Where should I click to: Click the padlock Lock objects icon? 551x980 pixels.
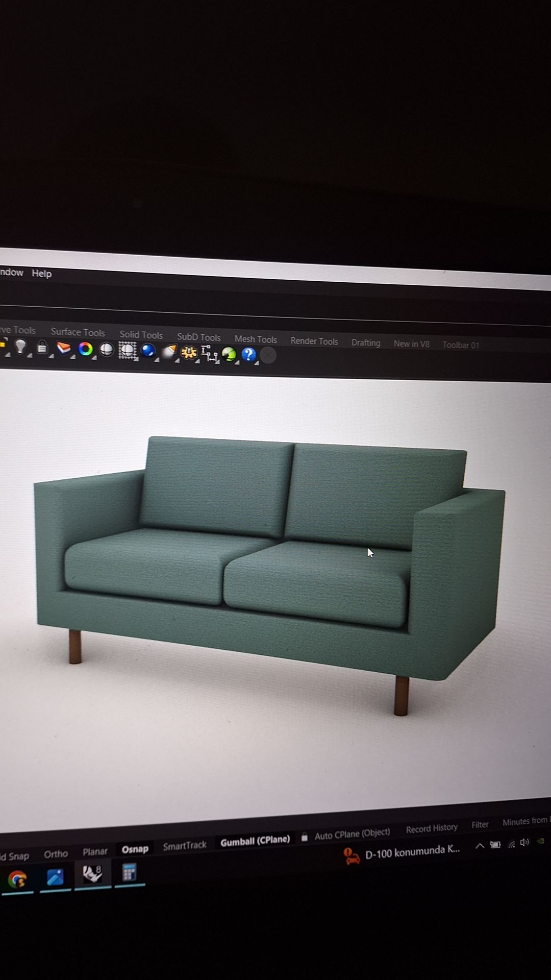(42, 348)
